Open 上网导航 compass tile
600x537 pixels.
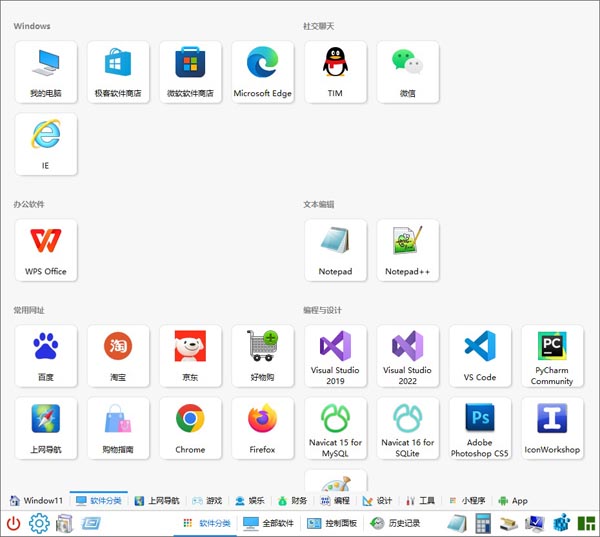[46, 428]
